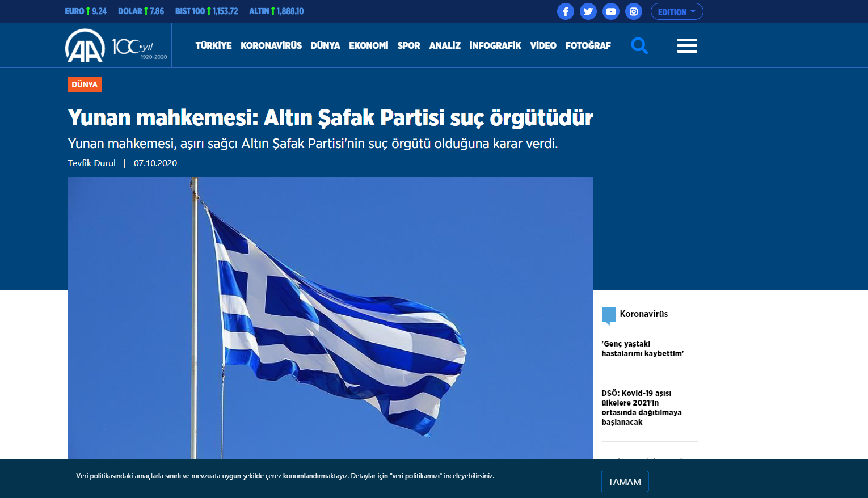Click the orange Dünya category tag
The width and height of the screenshot is (868, 498).
[85, 85]
